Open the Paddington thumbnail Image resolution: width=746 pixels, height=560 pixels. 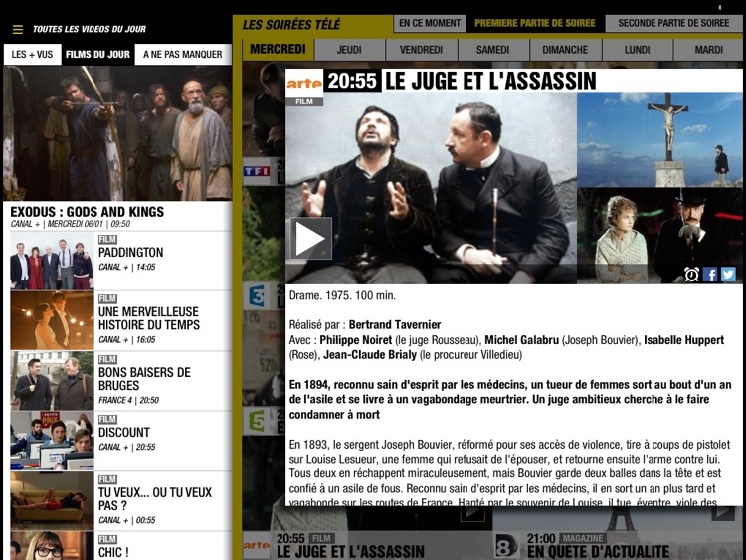click(x=52, y=261)
